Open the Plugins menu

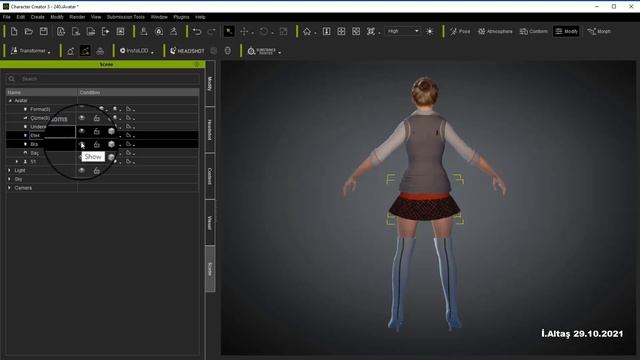pos(181,17)
